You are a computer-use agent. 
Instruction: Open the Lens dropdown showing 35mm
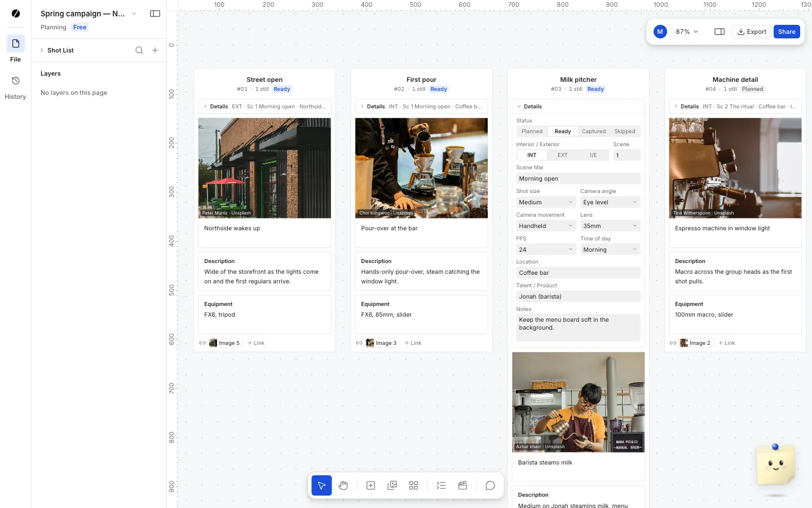pos(610,226)
